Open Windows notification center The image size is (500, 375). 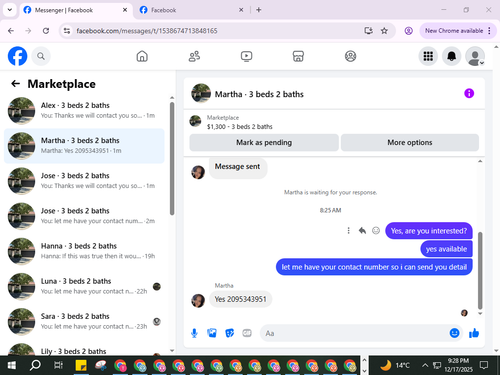(484, 365)
